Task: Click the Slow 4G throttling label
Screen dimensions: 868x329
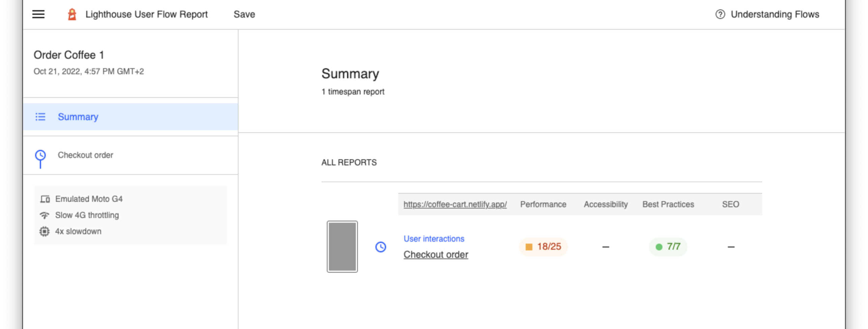Action: pyautogui.click(x=87, y=215)
